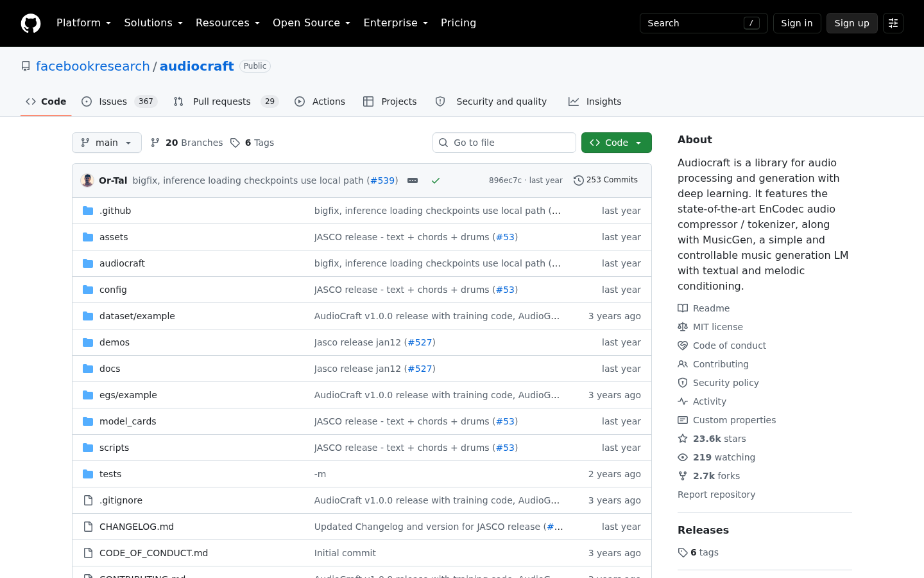This screenshot has height=578, width=924.
Task: Open Security and quality tab
Action: tap(491, 101)
